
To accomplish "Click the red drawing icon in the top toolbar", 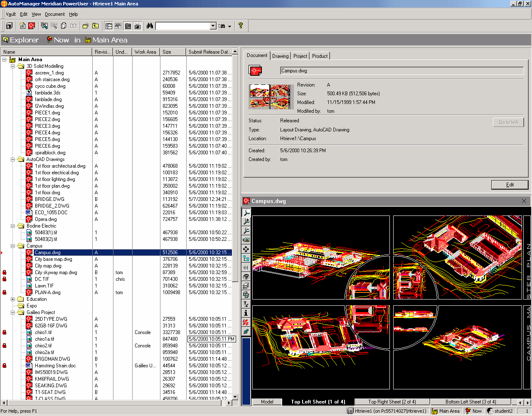I will 32,26.
